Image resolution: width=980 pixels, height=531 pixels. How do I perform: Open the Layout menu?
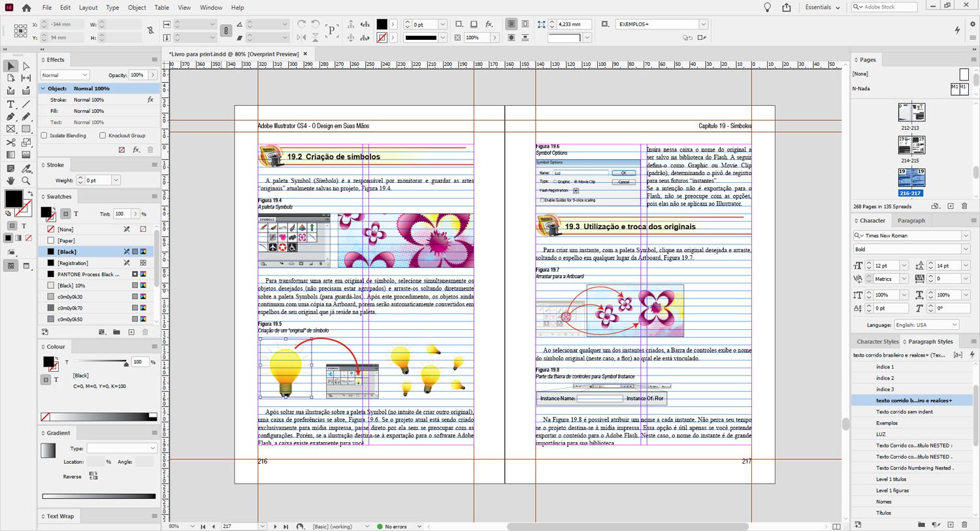tap(88, 8)
